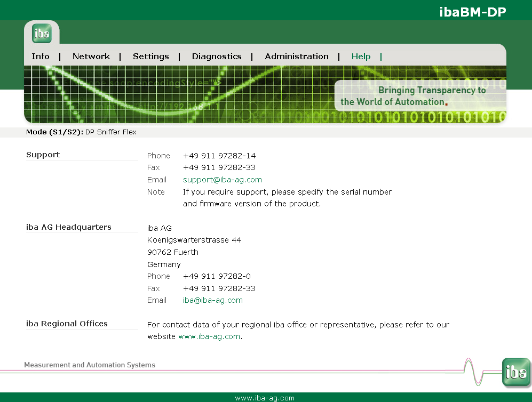Click the support Note text about serial number
This screenshot has width=532, height=402.
(287, 198)
